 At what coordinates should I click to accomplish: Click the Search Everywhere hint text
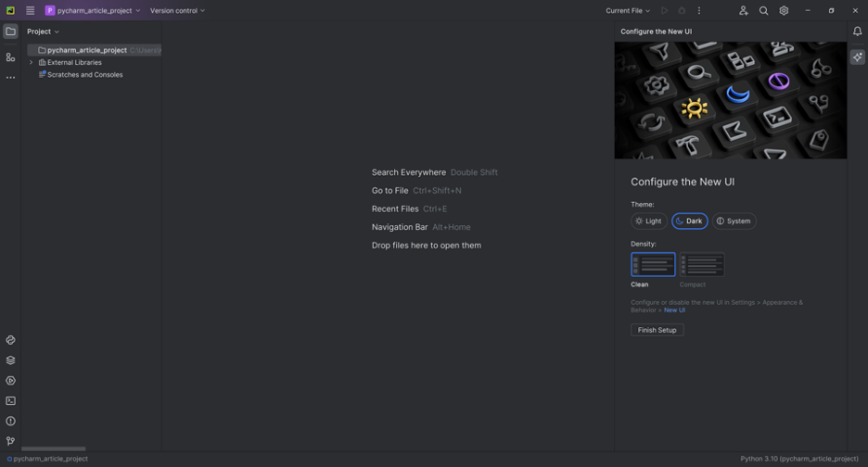tap(409, 172)
